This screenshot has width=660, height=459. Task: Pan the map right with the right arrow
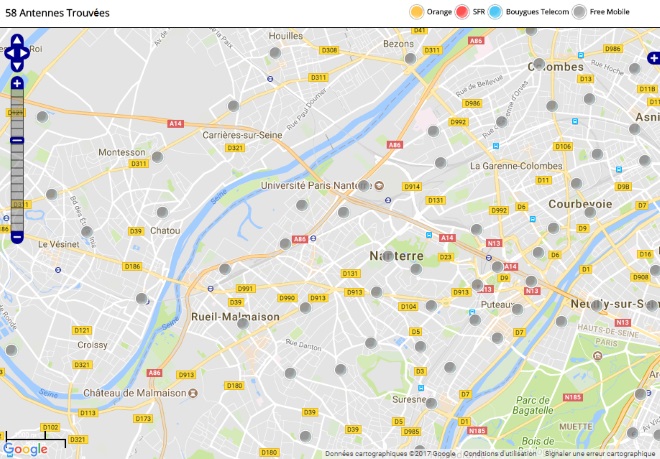(24, 53)
